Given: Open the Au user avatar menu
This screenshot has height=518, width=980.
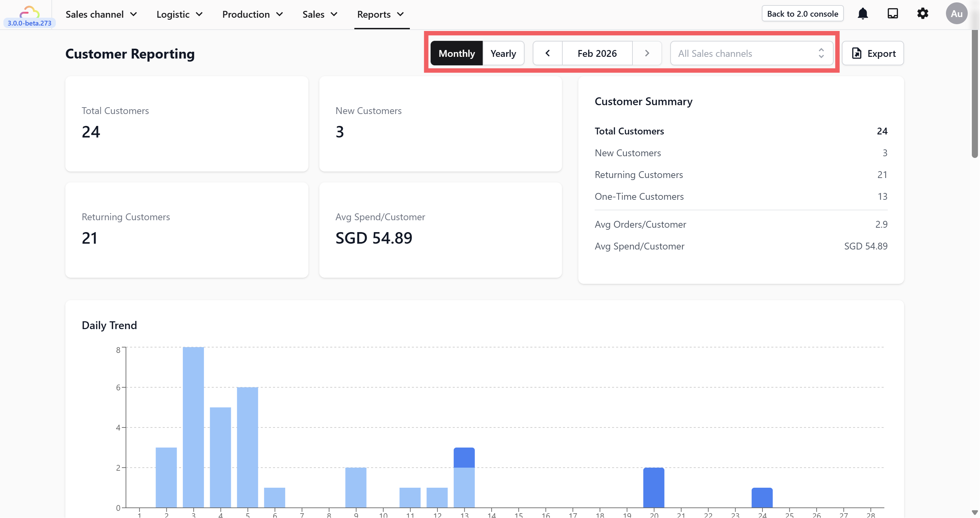Looking at the screenshot, I should tap(956, 14).
